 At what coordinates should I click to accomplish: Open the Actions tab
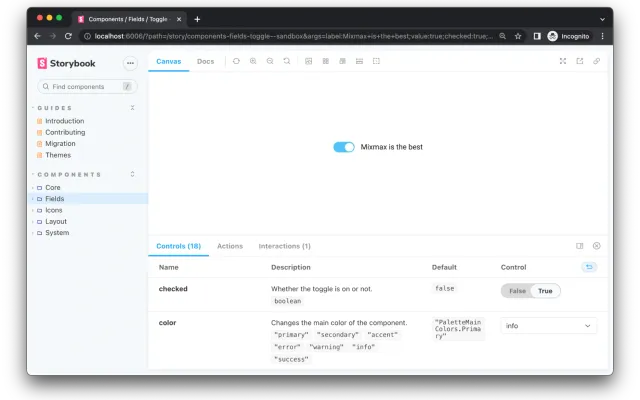coord(230,246)
